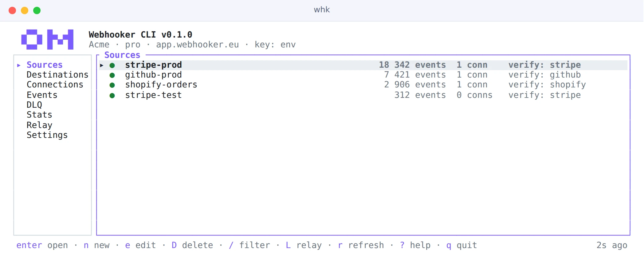Minimize the whk window with yellow button

pyautogui.click(x=25, y=10)
